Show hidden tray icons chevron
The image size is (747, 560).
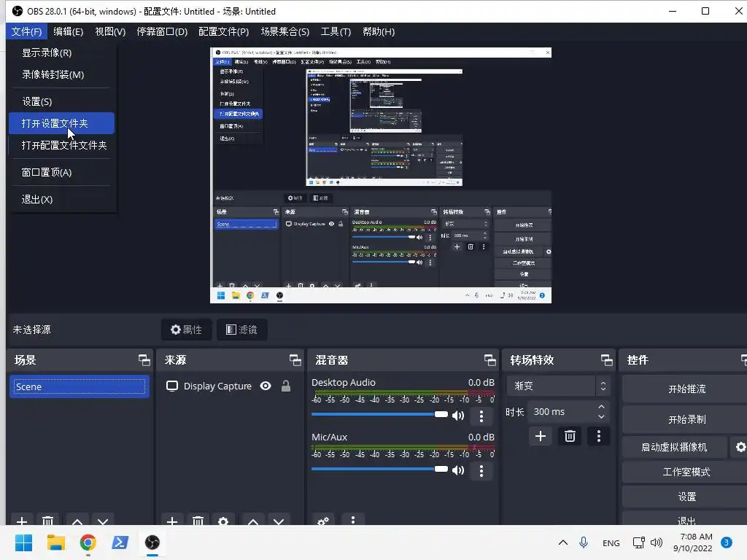tap(562, 542)
